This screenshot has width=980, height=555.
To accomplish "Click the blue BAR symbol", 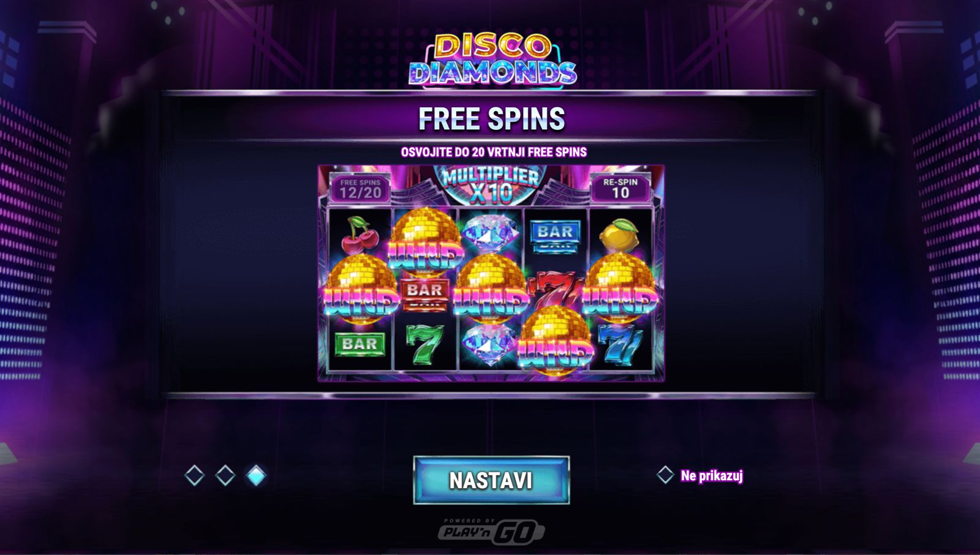I will (x=554, y=236).
